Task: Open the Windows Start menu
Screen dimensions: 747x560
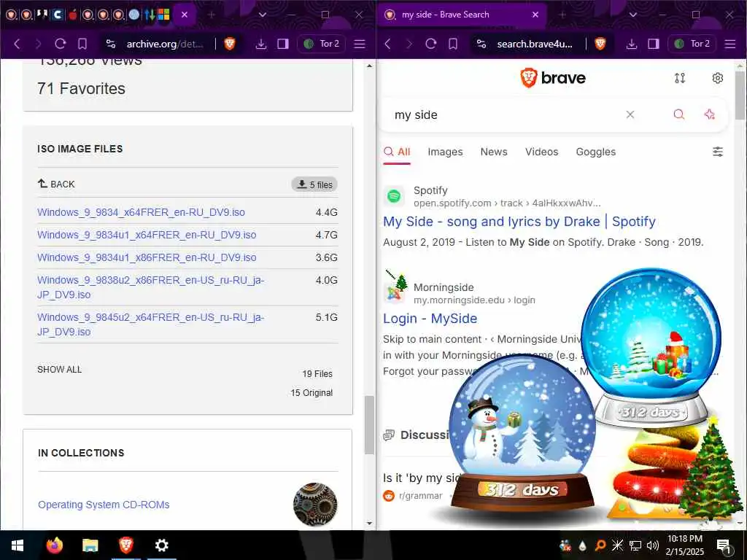Action: pyautogui.click(x=18, y=545)
